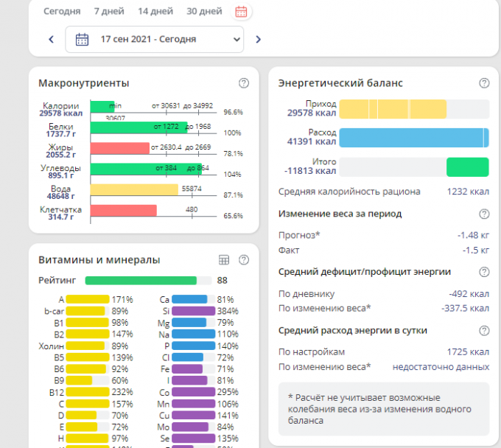Click help icon in Макронутриенты panel
The height and width of the screenshot is (448, 501).
click(x=244, y=83)
